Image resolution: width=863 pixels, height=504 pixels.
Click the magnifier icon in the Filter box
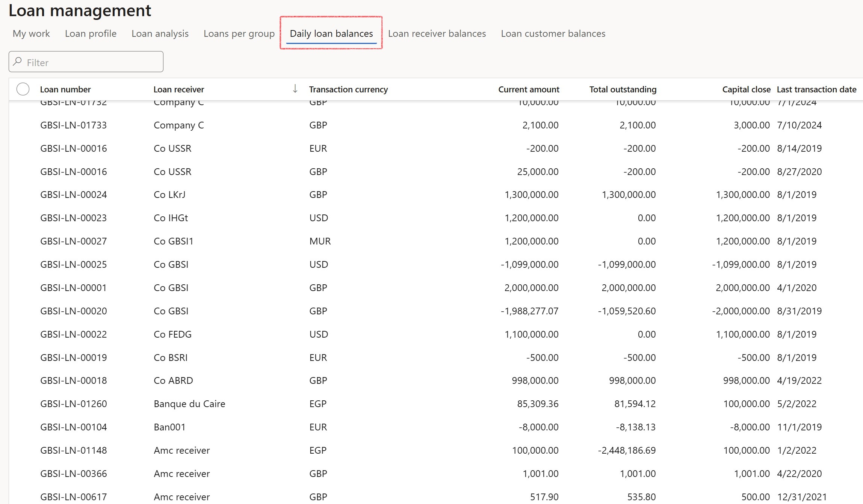(17, 61)
